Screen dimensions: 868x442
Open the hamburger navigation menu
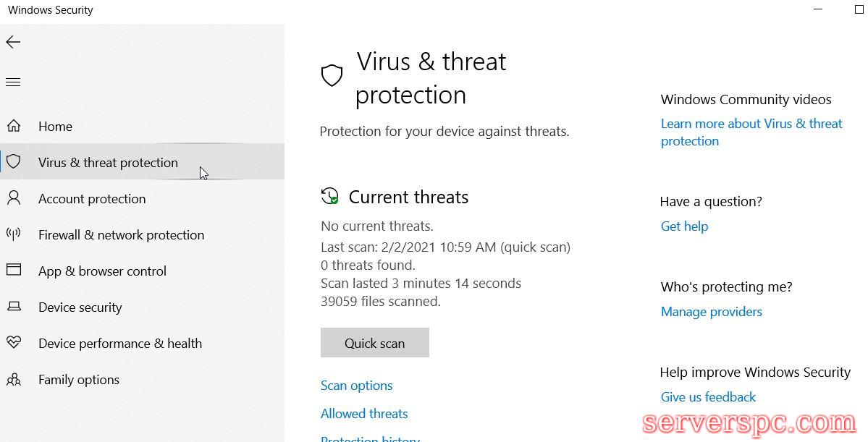(x=13, y=82)
